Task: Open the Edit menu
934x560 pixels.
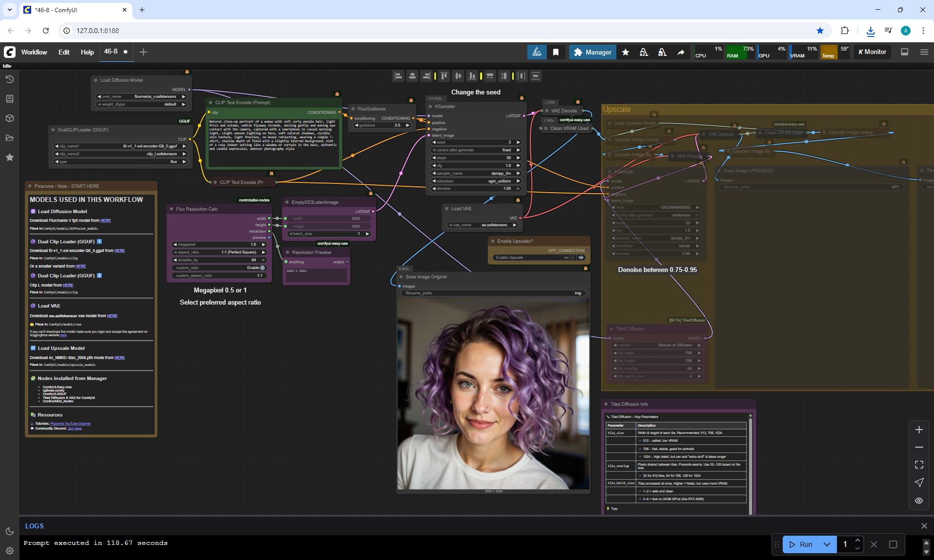Action: (x=64, y=52)
